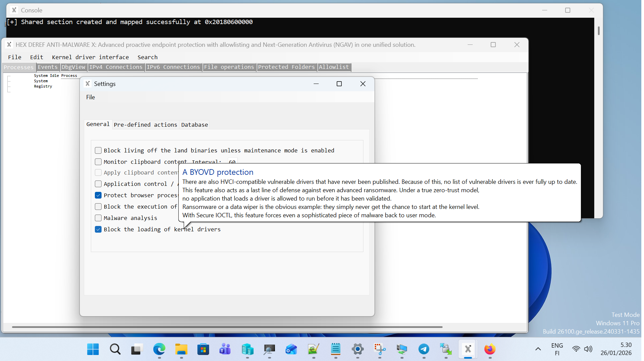Show hidden icons in the system tray

[538, 349]
